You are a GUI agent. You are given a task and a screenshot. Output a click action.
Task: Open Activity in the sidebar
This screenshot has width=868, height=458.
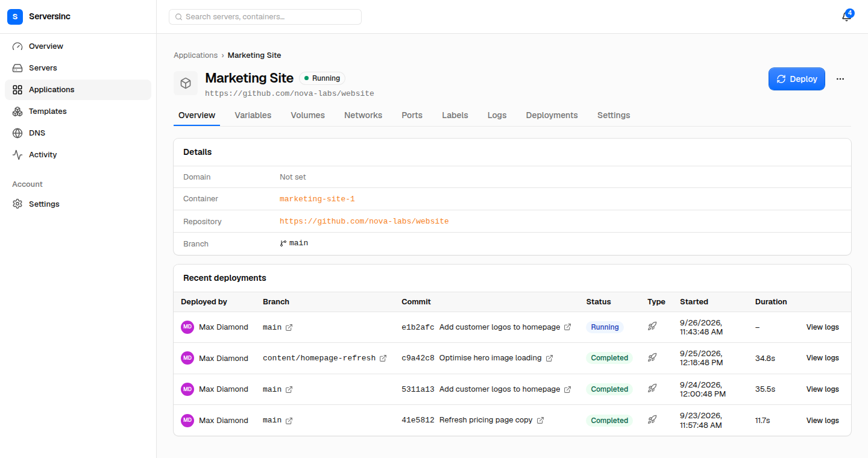coord(78,155)
